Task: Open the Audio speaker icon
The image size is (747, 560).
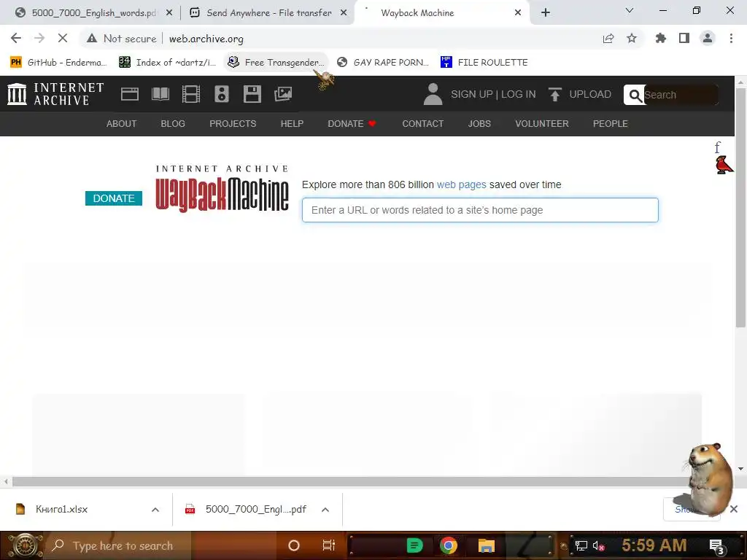Action: point(222,94)
